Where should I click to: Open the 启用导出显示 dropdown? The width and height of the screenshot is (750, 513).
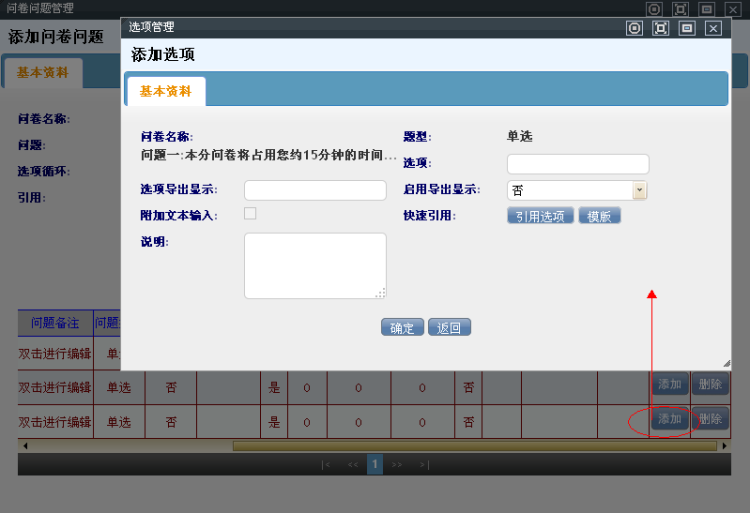click(639, 190)
